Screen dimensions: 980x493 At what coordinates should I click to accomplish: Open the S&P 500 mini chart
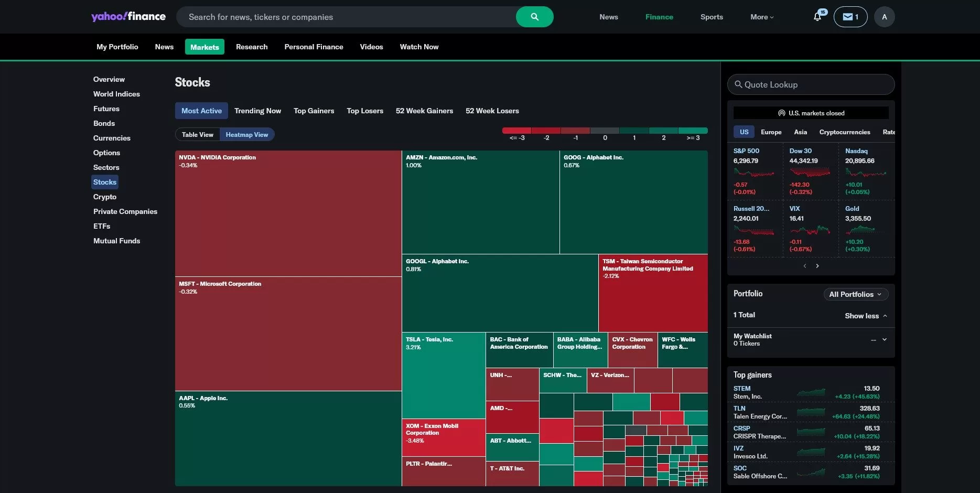(754, 173)
